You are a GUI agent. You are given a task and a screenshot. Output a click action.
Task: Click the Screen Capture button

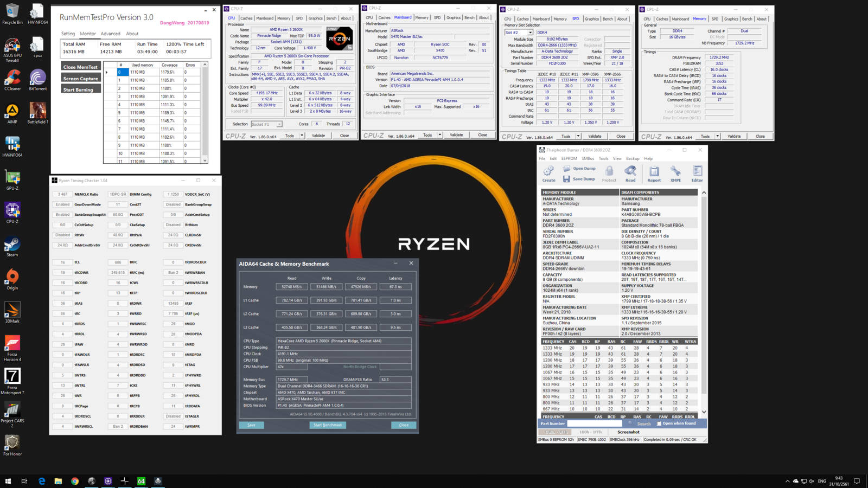[81, 78]
